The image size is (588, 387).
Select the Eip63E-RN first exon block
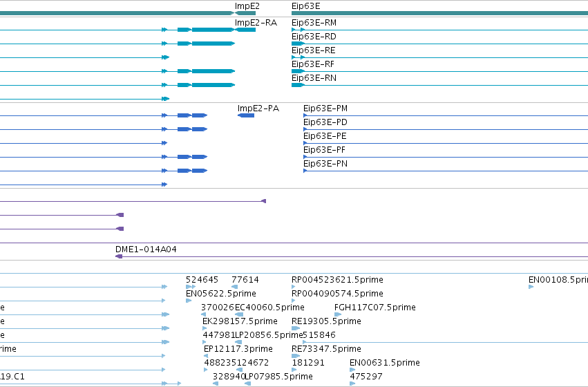coord(298,85)
